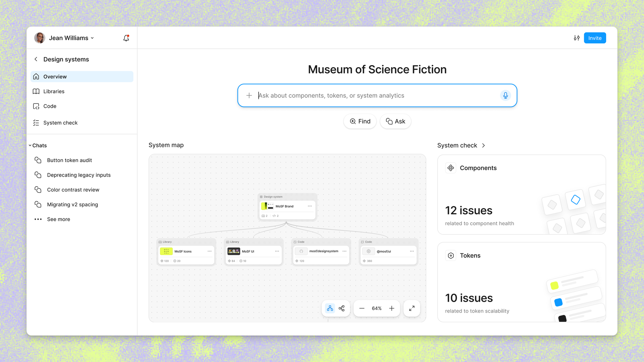Open the Components 12 issues card

click(x=522, y=195)
